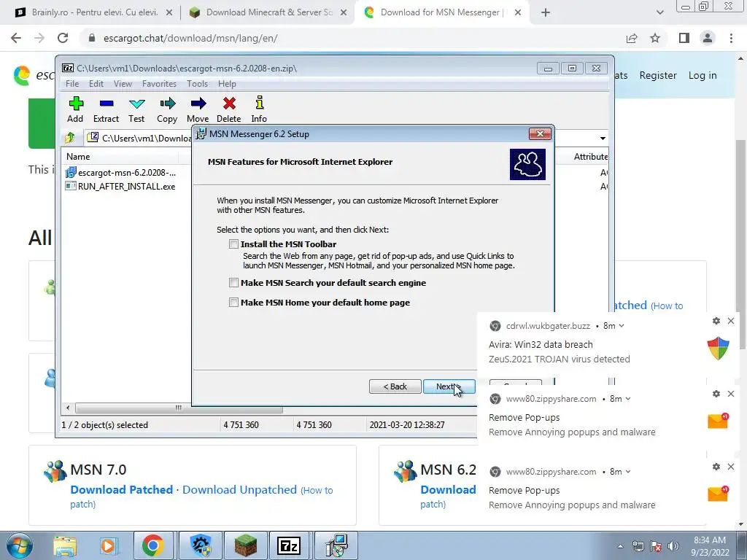Open settings gear on middle zippyshare notification
The width and height of the screenshot is (747, 560).
[x=716, y=394]
